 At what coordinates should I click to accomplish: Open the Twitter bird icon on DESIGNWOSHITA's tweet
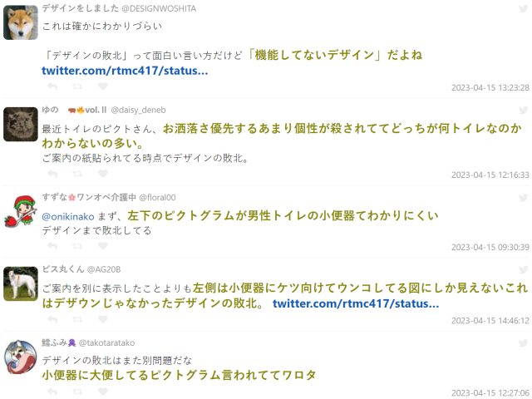point(524,8)
